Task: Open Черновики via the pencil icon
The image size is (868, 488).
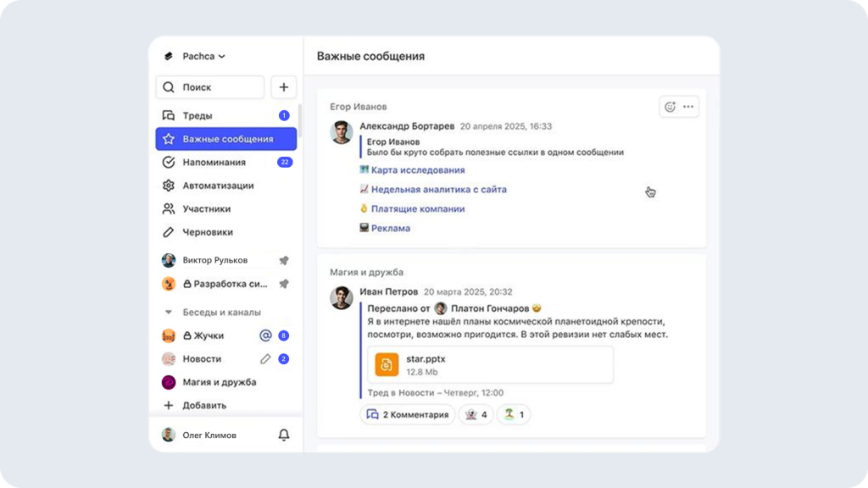Action: tap(170, 231)
